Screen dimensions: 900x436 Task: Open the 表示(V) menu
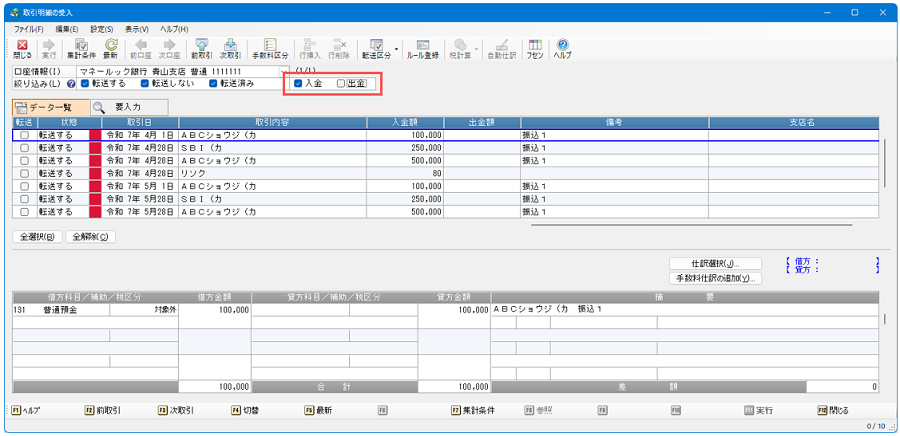(x=137, y=29)
